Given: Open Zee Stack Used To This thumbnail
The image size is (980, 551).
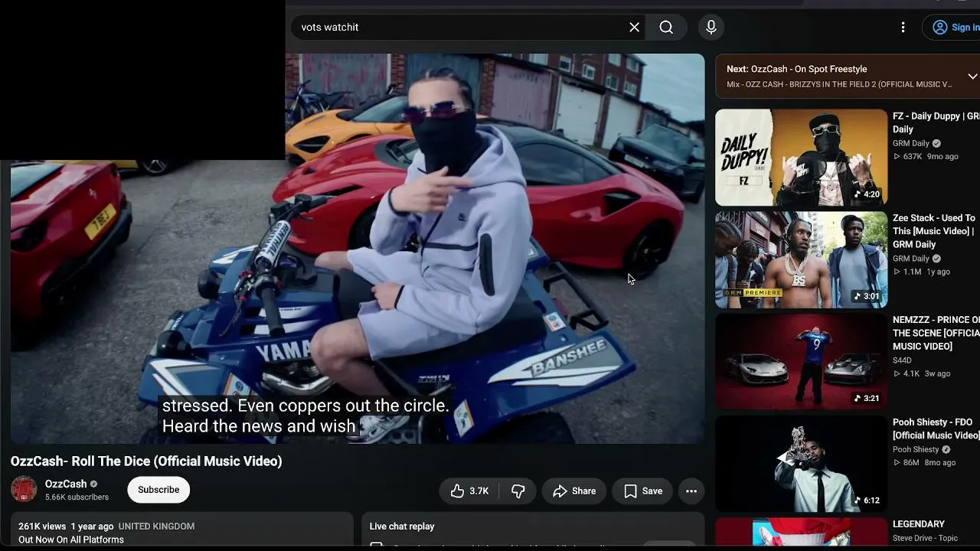Looking at the screenshot, I should pyautogui.click(x=801, y=260).
